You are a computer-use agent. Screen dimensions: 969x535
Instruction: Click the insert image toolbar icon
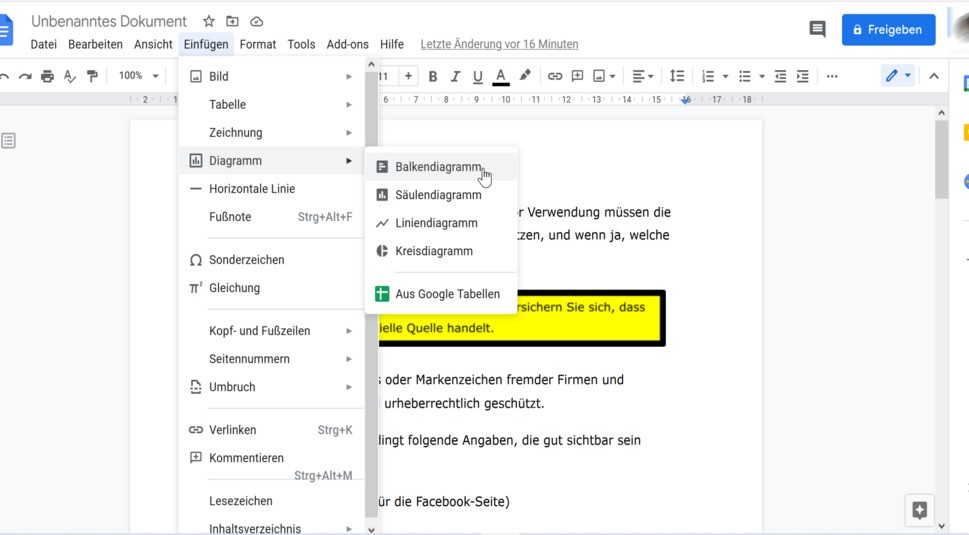599,76
